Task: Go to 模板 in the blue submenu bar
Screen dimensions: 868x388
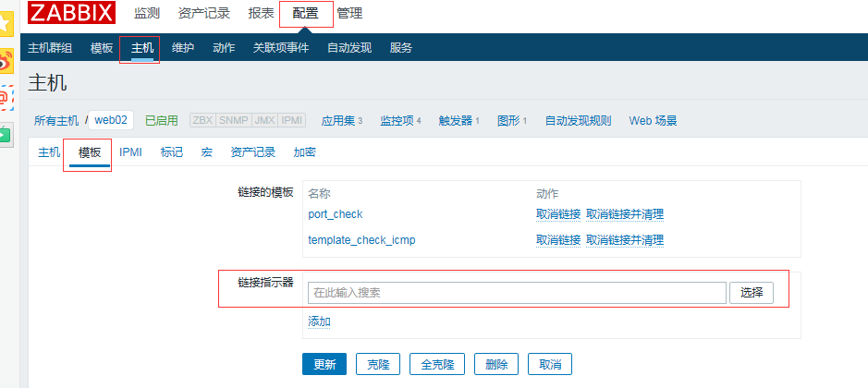Action: pyautogui.click(x=102, y=48)
